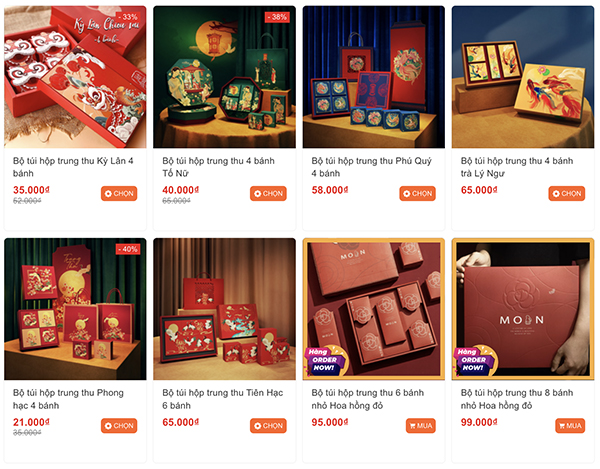Click the -38% discount badge
The width and height of the screenshot is (600, 469).
pyautogui.click(x=277, y=17)
